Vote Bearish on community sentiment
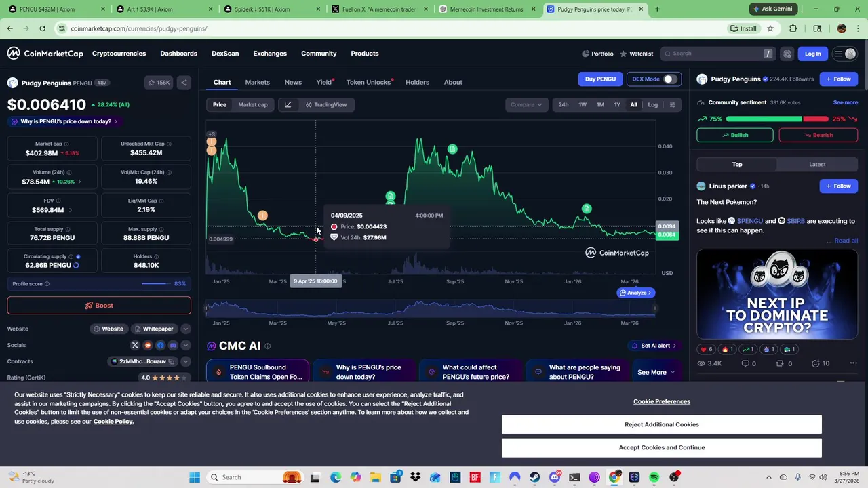The height and width of the screenshot is (488, 868). pyautogui.click(x=818, y=135)
